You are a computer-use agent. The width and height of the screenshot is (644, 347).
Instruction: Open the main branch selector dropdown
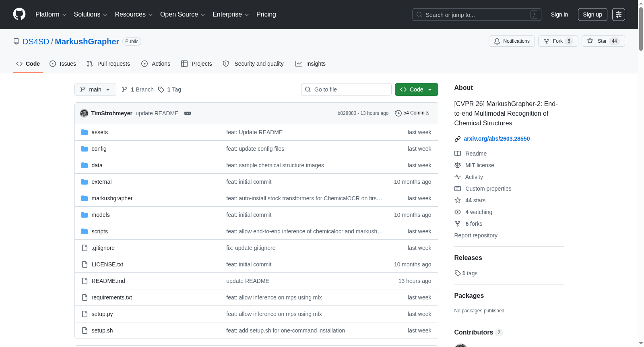click(x=95, y=89)
